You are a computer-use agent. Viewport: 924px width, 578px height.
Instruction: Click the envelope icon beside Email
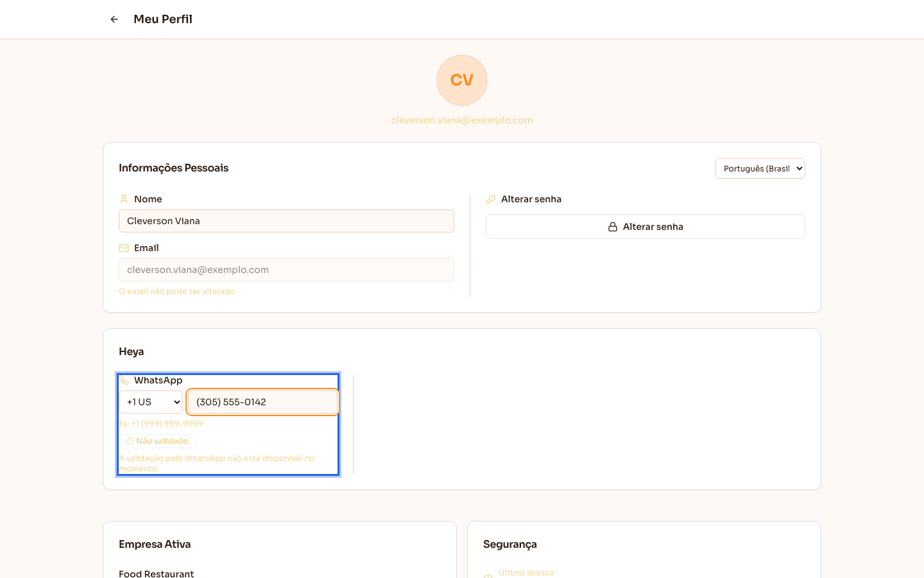(124, 248)
